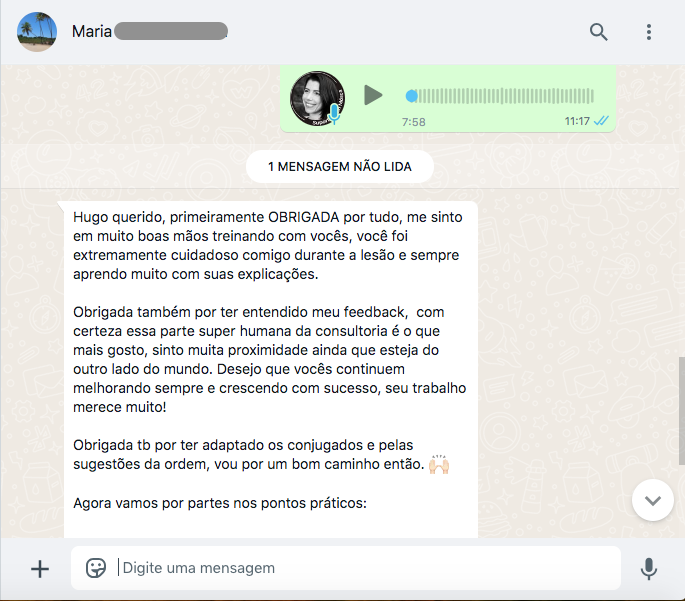Click the 'Hugo querido' message paragraph

[x=267, y=245]
